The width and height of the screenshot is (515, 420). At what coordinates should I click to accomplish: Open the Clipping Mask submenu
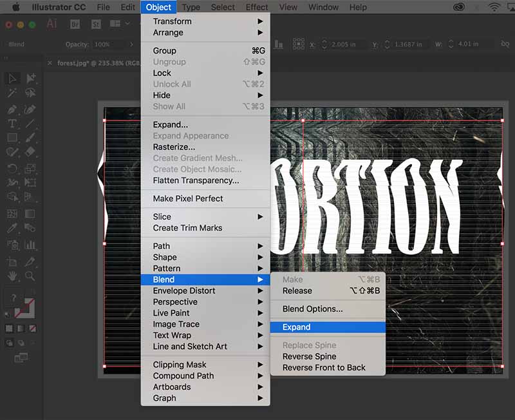205,365
